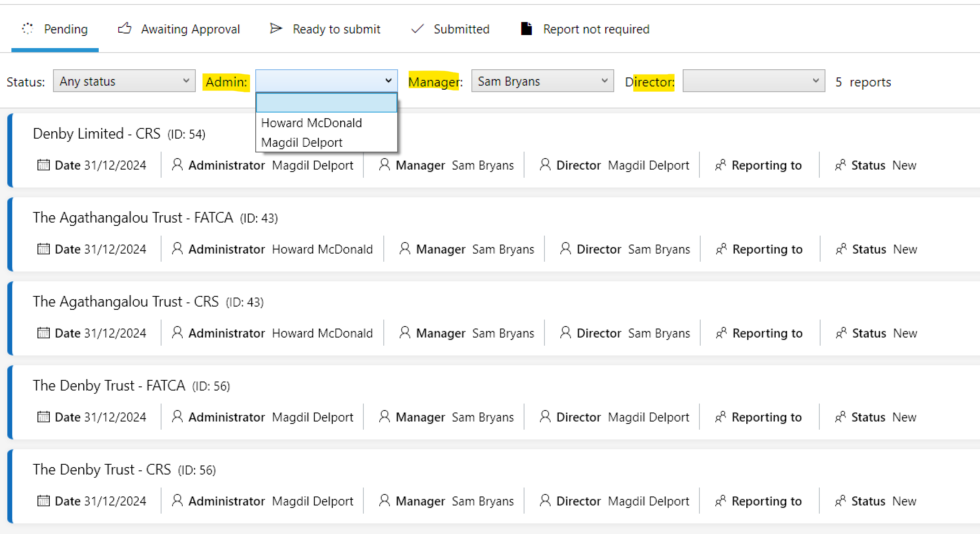
Task: Click Director icon on Agathangalou Trust - CRS
Action: coord(565,332)
